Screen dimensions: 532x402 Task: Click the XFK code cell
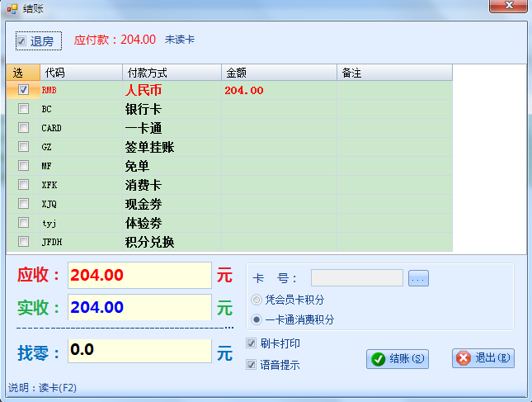coord(82,185)
